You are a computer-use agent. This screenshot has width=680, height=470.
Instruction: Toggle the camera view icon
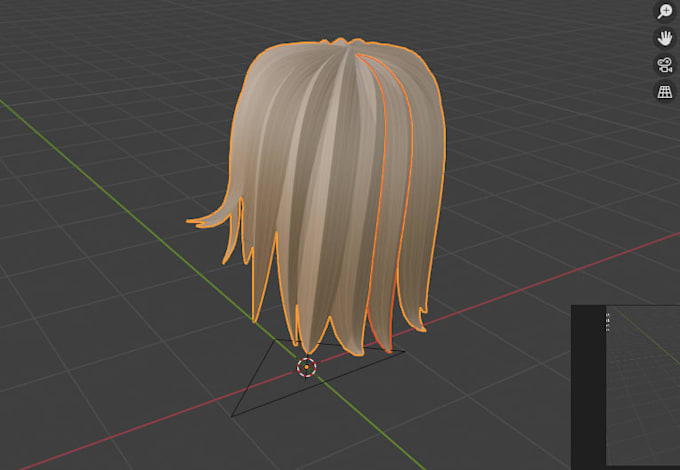click(664, 65)
